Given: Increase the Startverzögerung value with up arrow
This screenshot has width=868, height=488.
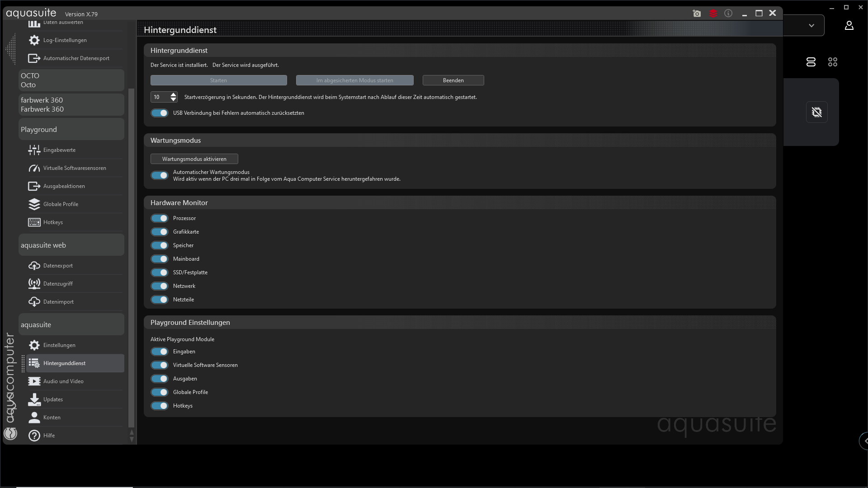Looking at the screenshot, I should (173, 94).
